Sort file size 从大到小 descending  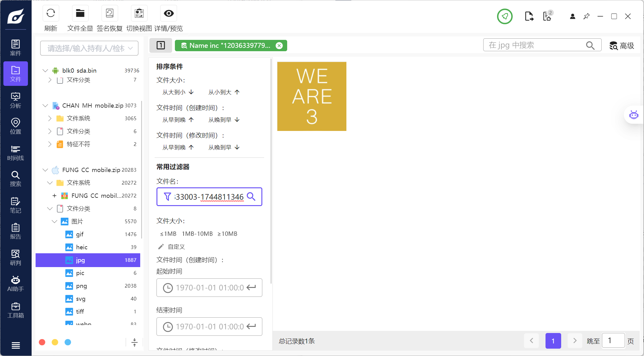coord(178,92)
